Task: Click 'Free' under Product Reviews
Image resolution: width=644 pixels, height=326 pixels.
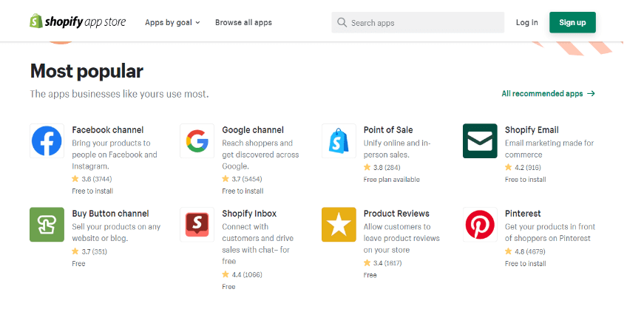Action: pyautogui.click(x=370, y=275)
